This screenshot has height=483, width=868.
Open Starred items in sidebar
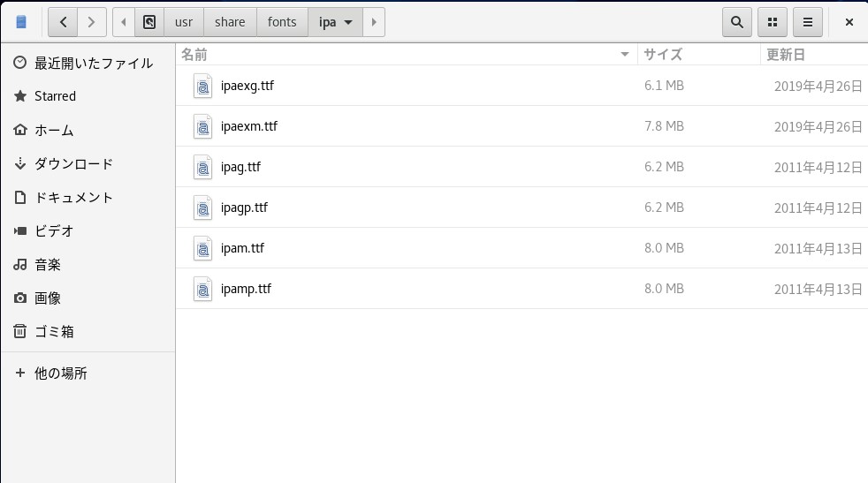[x=55, y=96]
